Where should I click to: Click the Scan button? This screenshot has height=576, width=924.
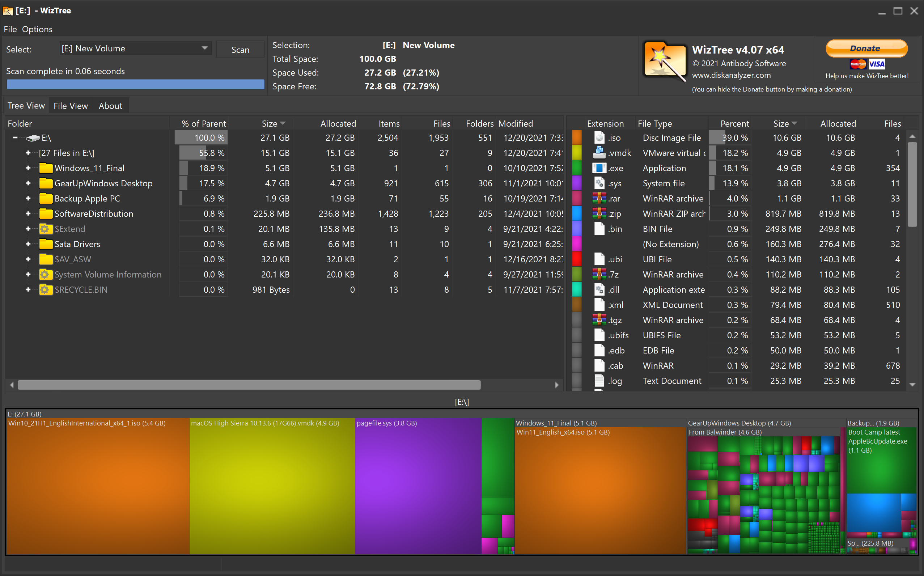click(x=240, y=50)
